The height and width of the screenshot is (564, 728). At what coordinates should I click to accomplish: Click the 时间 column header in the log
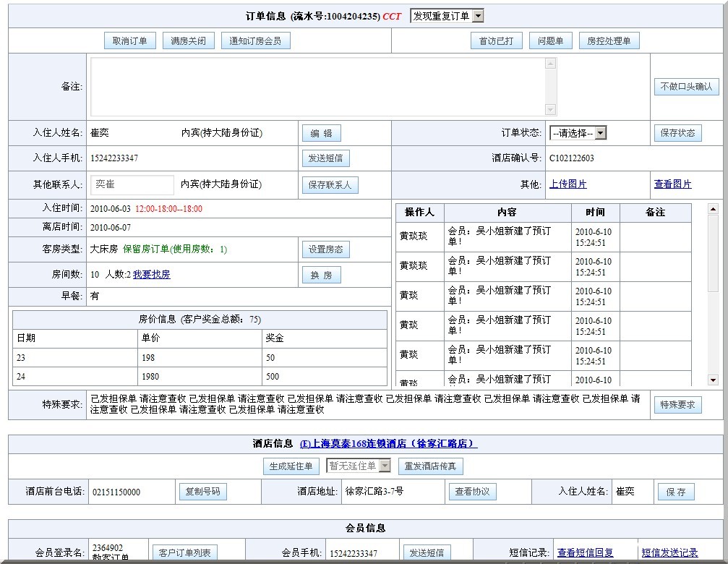pos(595,212)
